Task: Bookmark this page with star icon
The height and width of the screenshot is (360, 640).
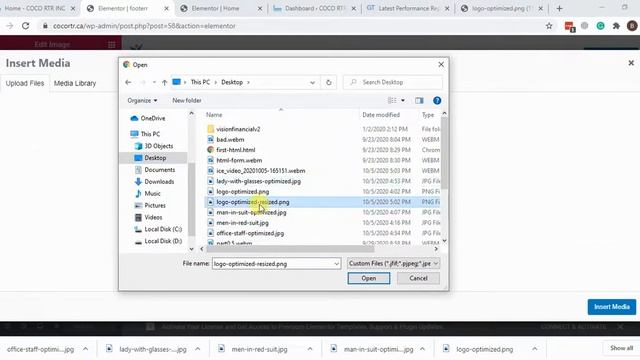Action: 549,26
